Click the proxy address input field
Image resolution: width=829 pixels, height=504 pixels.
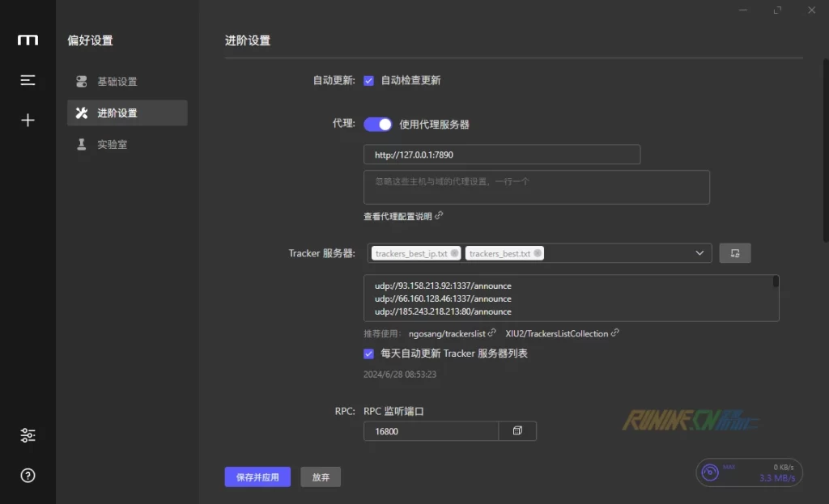(x=502, y=155)
